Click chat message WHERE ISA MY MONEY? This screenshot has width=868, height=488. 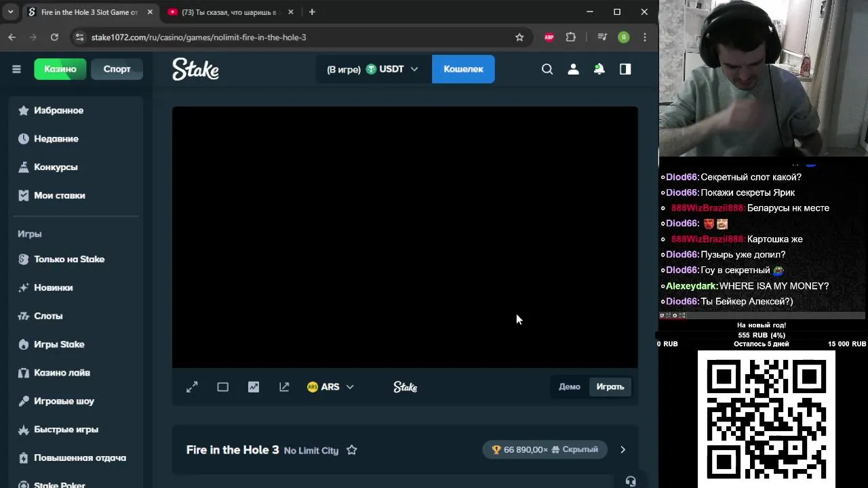pos(774,286)
